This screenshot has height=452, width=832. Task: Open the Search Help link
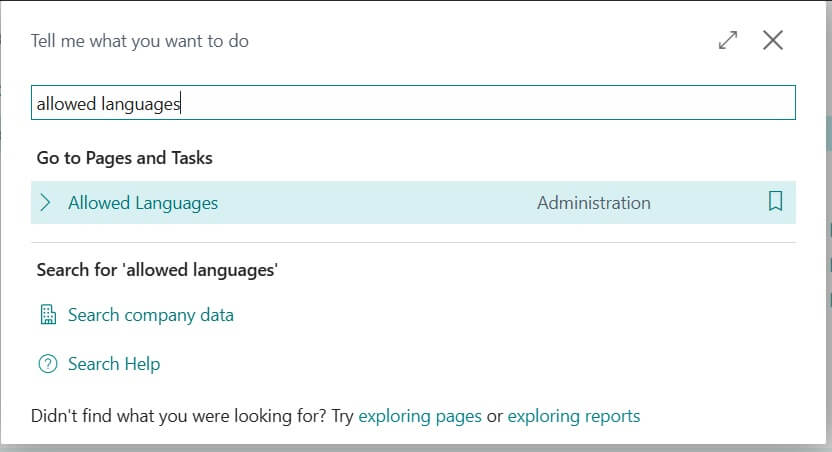click(x=114, y=364)
